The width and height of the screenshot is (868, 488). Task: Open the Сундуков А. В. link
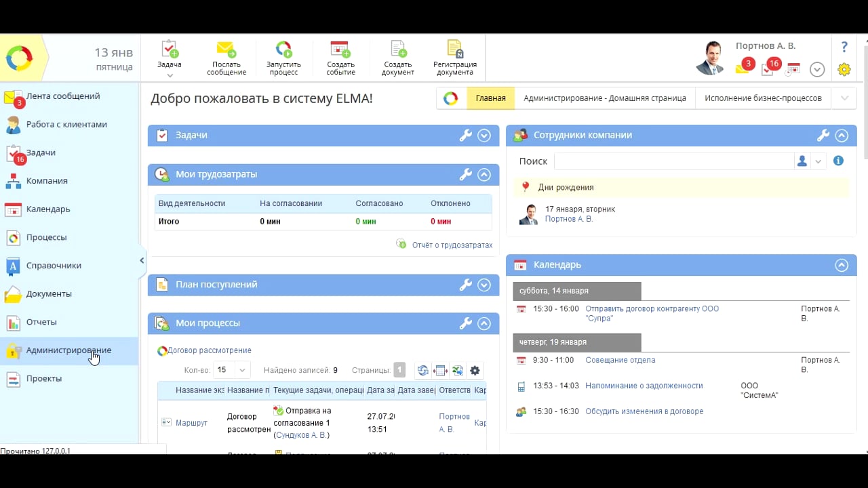[302, 435]
